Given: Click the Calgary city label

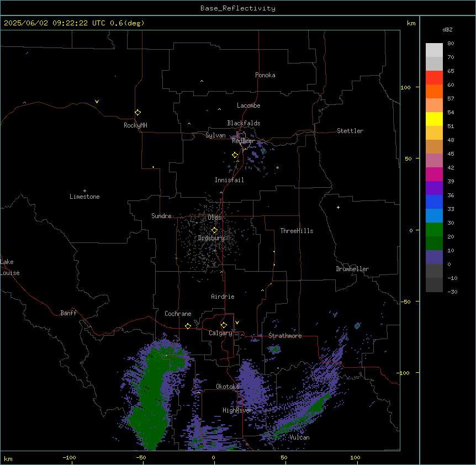Looking at the screenshot, I should click(220, 333).
